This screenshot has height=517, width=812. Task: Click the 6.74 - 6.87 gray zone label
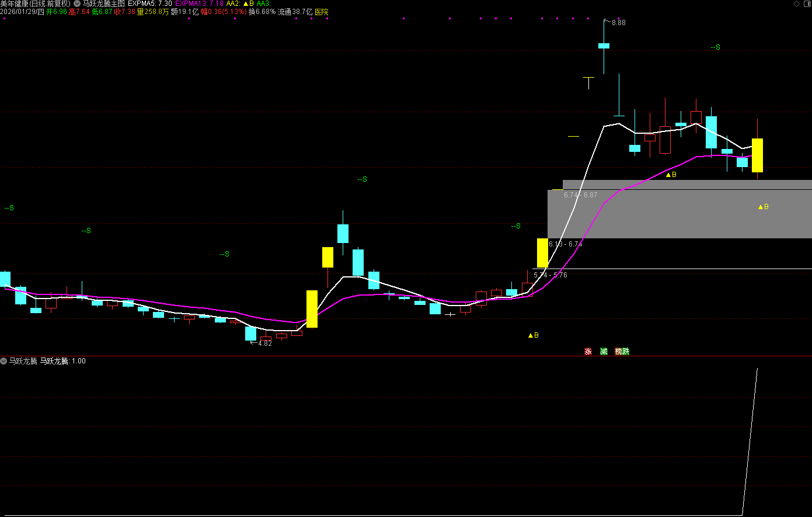[580, 195]
